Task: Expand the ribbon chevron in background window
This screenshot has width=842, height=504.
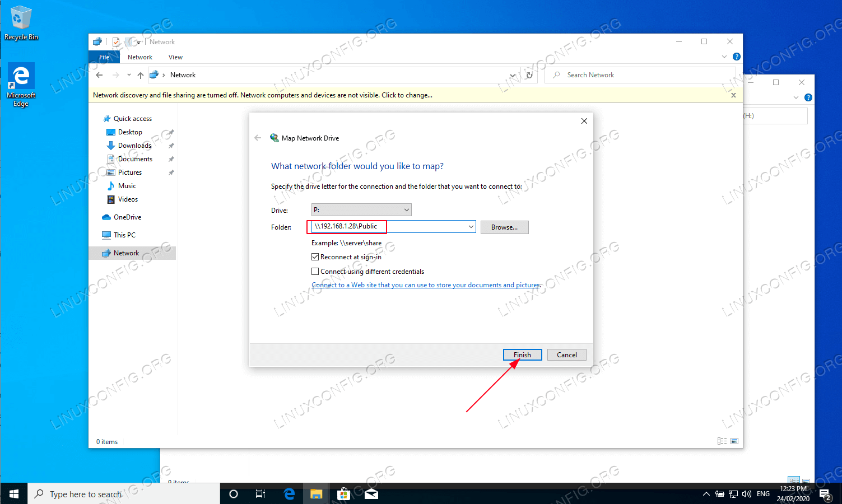Action: coord(796,97)
